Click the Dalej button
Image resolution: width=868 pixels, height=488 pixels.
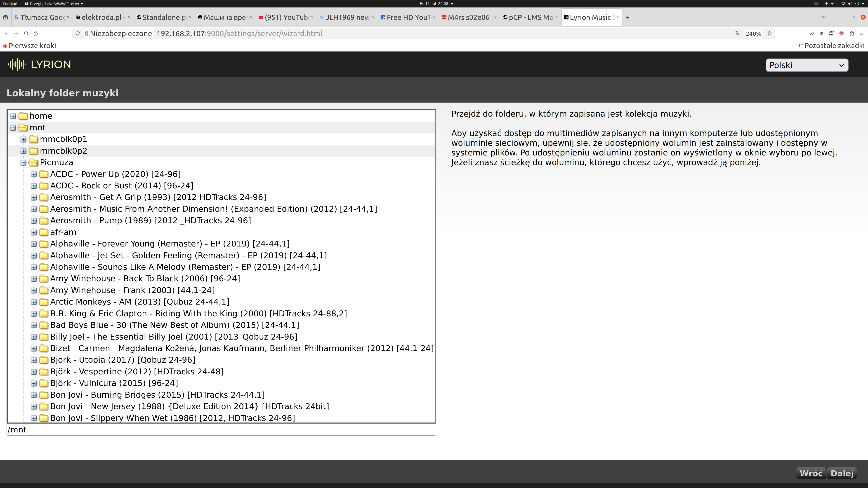842,473
